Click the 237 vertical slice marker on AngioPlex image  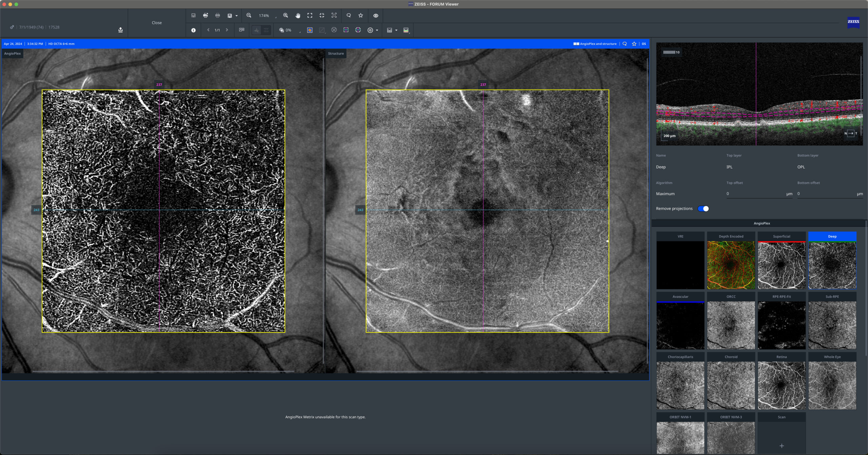pos(159,85)
